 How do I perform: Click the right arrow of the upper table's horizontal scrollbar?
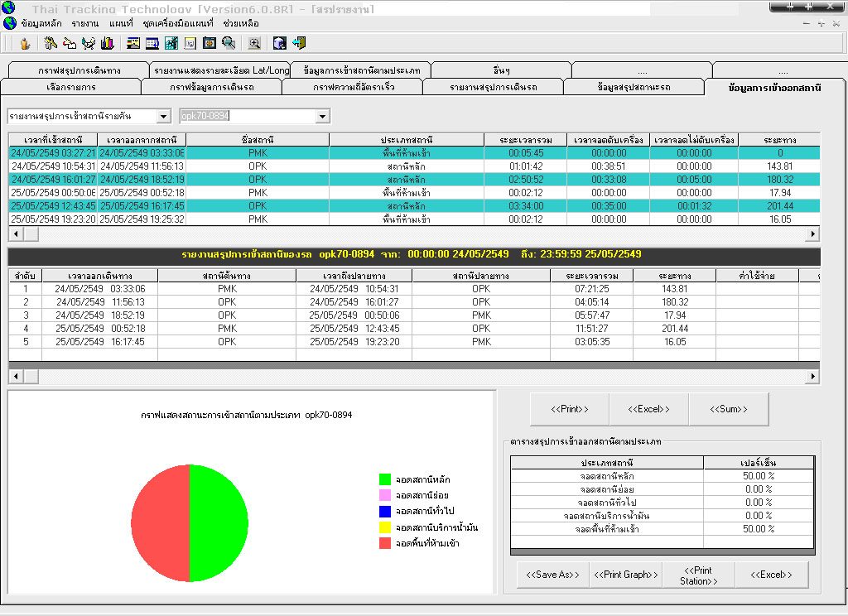[x=813, y=235]
